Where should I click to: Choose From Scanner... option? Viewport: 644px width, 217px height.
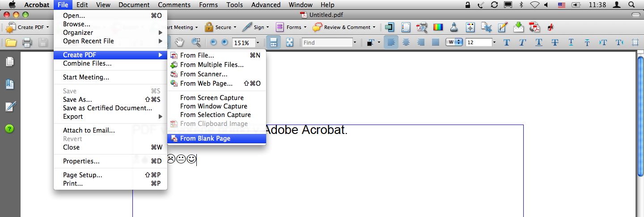point(216,74)
